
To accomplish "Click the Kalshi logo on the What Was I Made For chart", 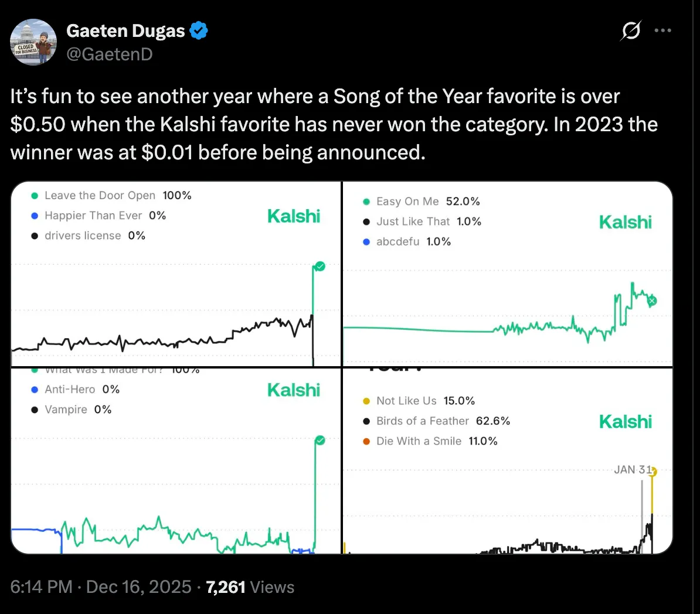I will [293, 389].
